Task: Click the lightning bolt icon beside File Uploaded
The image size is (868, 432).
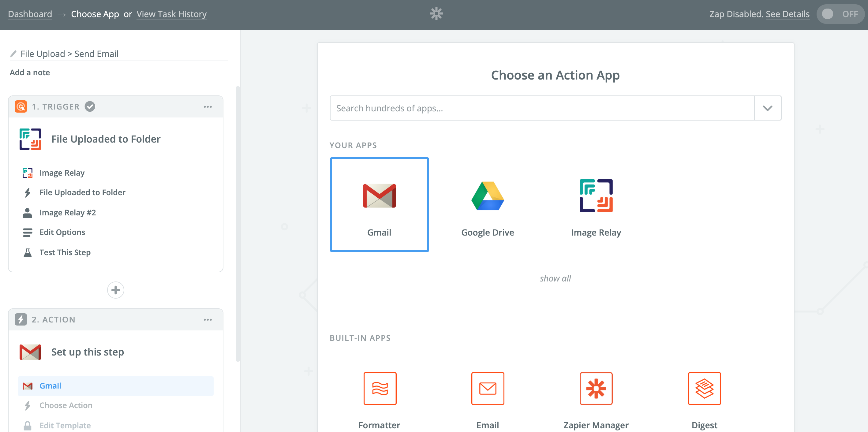Action: tap(27, 193)
